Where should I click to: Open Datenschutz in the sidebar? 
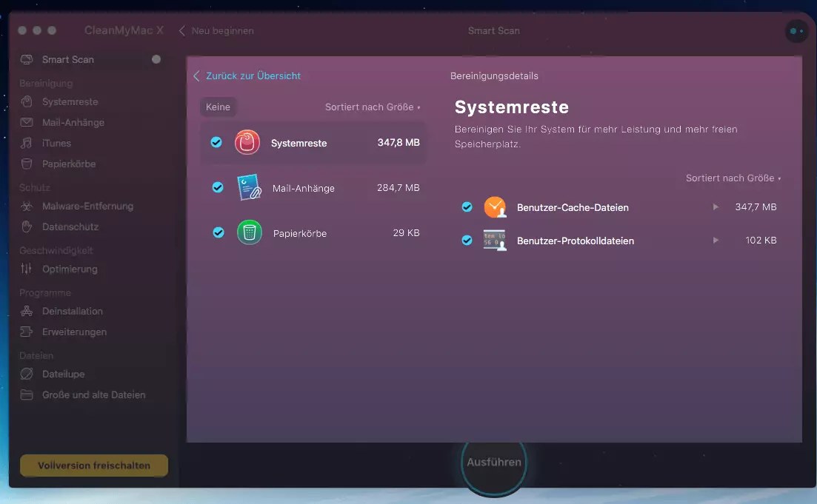(x=70, y=226)
